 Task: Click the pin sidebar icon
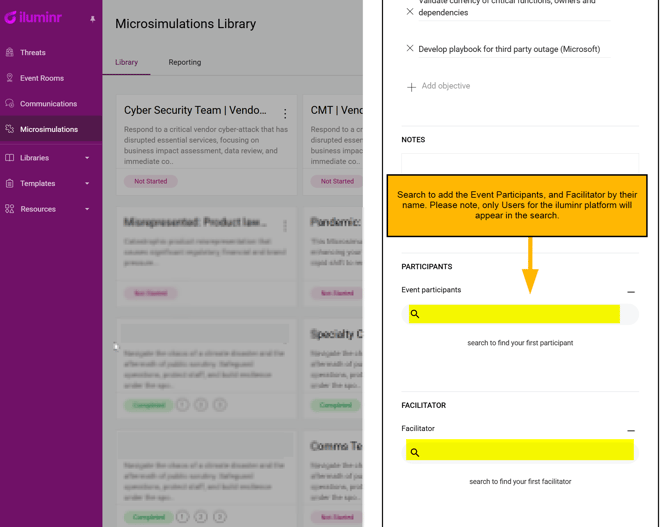93,19
